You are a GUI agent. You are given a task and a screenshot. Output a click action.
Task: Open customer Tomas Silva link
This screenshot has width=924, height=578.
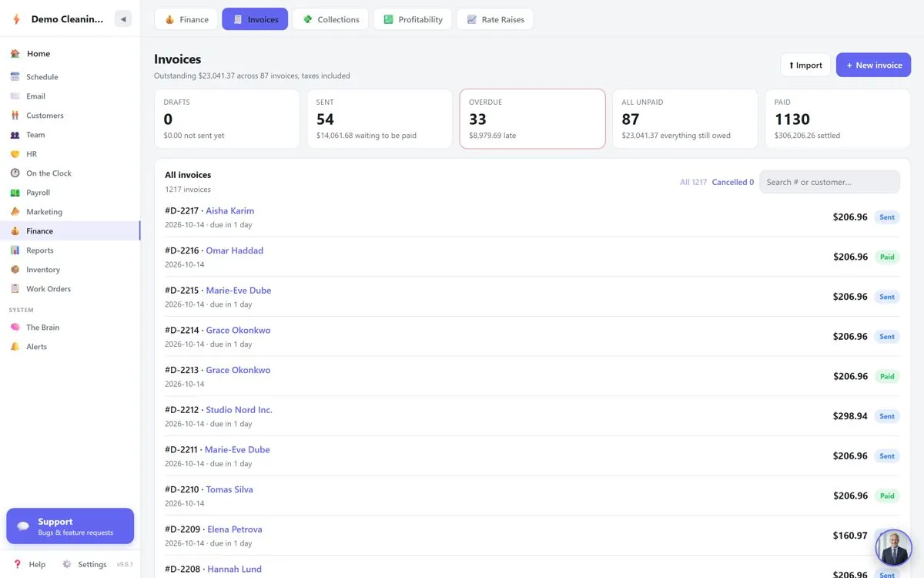[x=229, y=490]
